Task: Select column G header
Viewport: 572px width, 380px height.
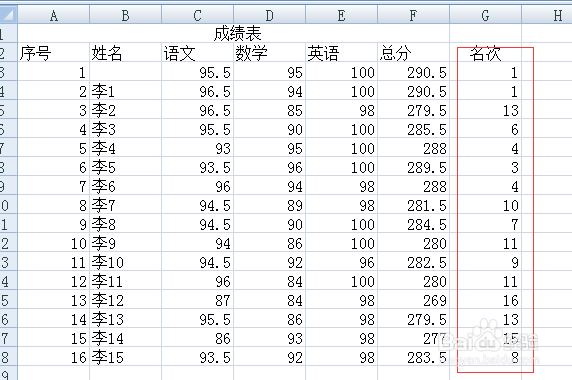Action: coord(485,15)
